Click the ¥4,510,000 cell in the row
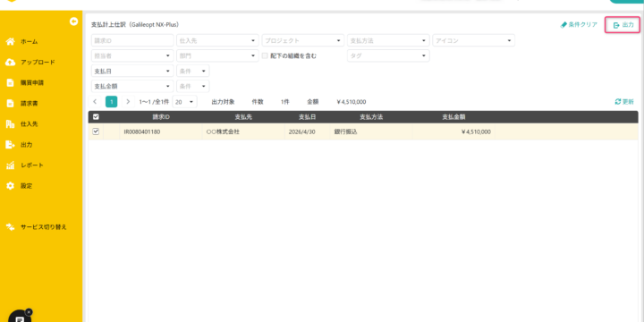The image size is (644, 322). pyautogui.click(x=453, y=131)
